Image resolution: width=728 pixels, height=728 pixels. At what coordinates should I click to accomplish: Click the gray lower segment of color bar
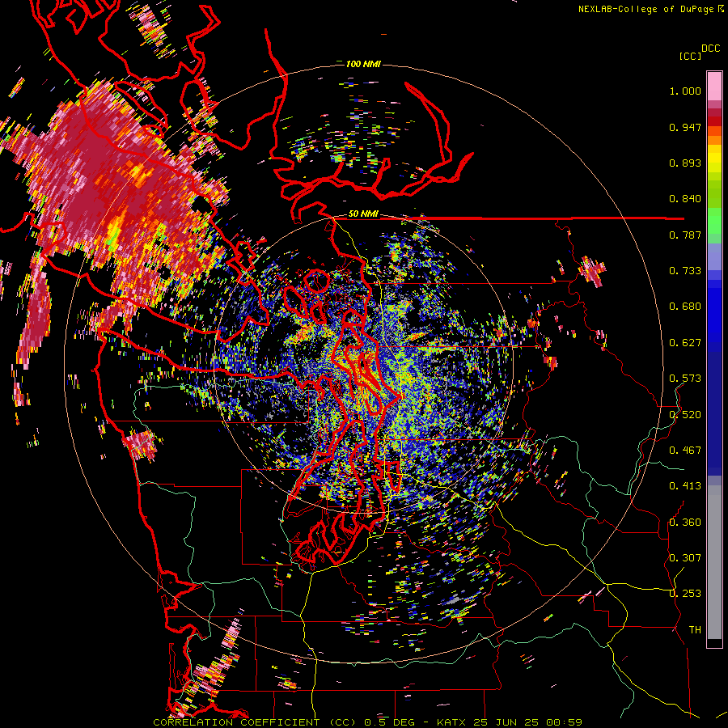coord(714,562)
